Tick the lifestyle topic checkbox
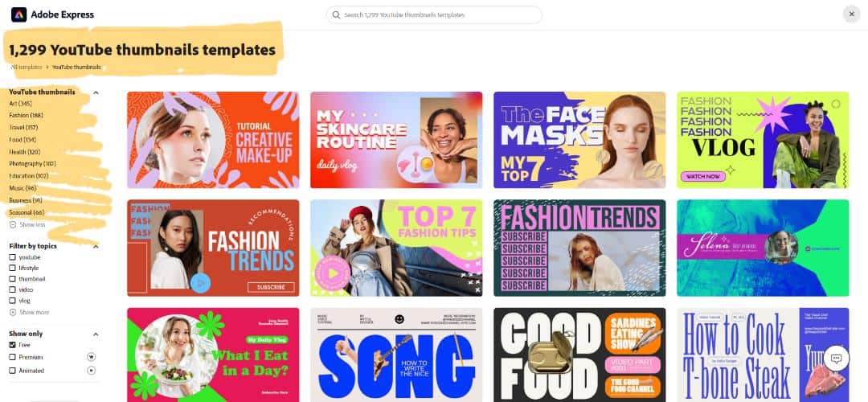 point(13,268)
